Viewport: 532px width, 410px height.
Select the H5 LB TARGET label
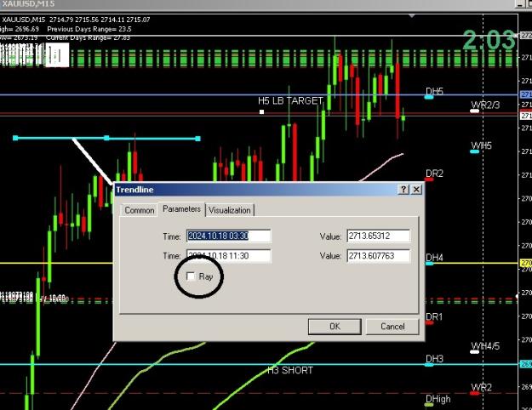click(290, 101)
